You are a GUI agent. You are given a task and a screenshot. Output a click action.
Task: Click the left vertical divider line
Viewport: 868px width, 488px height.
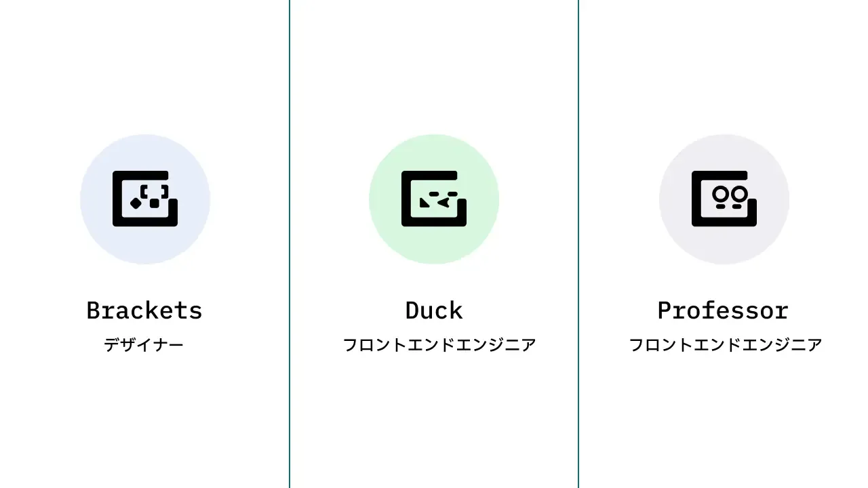290,244
